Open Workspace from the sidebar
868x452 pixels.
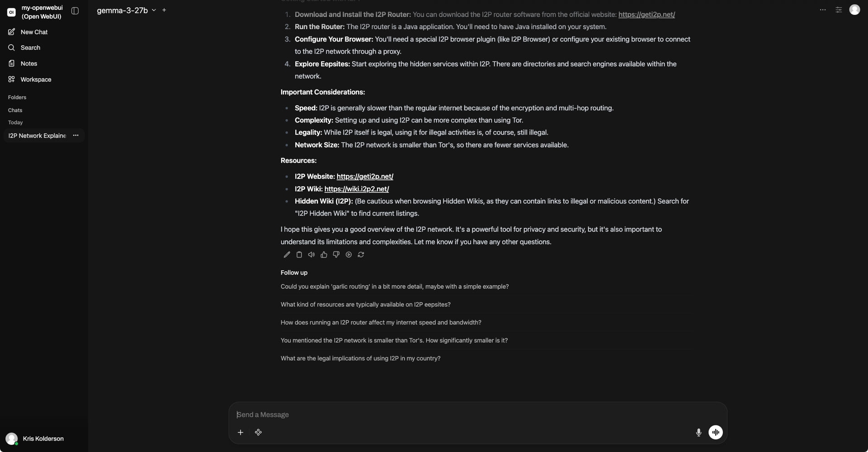36,80
